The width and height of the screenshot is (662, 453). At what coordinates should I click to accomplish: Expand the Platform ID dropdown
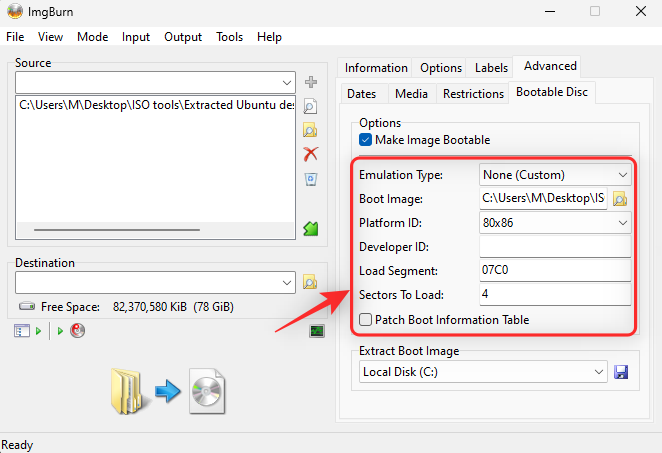coord(622,222)
